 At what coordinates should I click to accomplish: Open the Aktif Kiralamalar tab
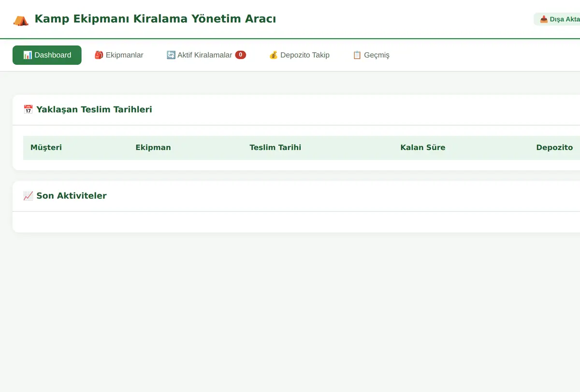(206, 55)
